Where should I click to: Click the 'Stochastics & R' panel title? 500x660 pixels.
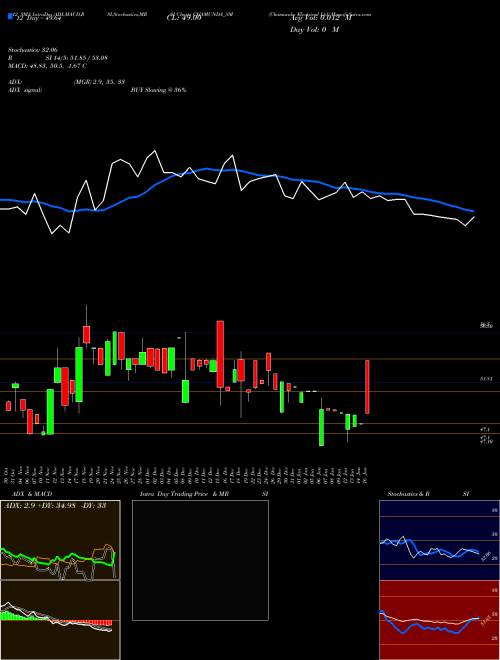coord(408,494)
